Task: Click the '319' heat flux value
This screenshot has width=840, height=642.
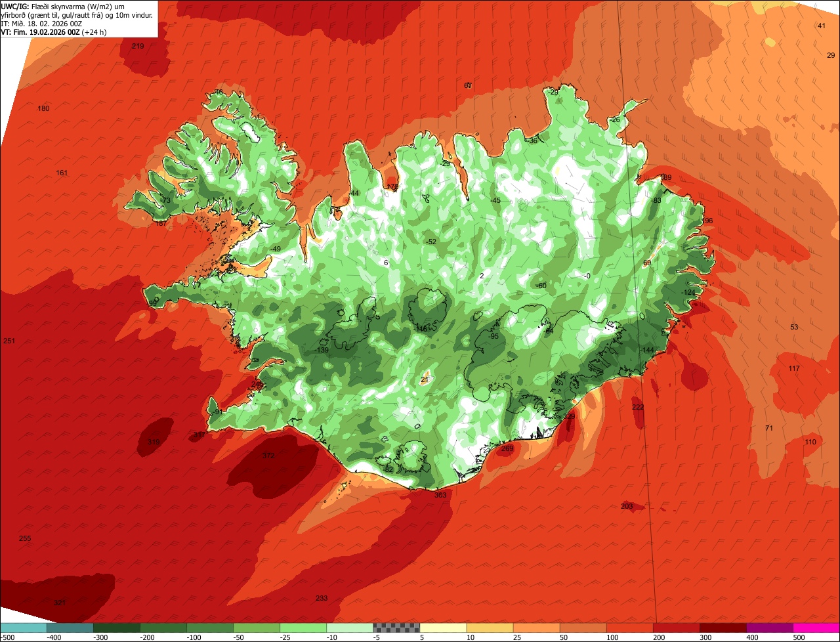Action: (154, 442)
